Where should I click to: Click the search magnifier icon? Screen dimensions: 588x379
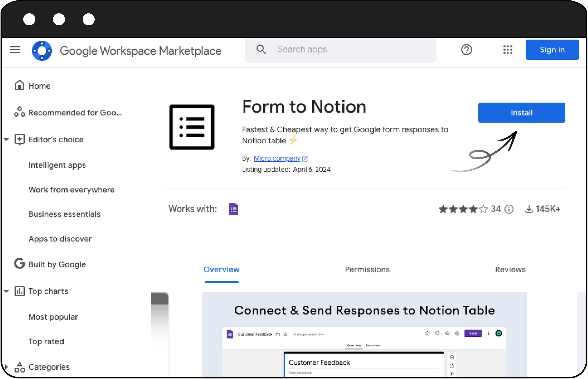pyautogui.click(x=261, y=49)
